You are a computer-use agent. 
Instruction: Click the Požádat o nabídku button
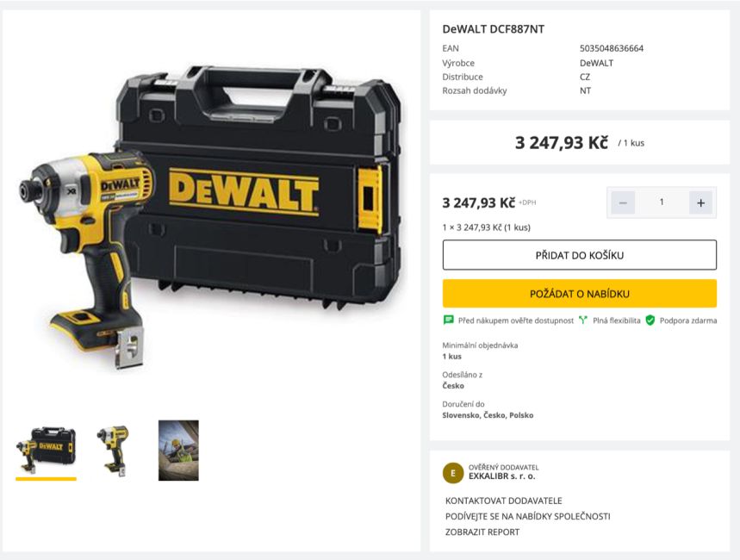580,294
